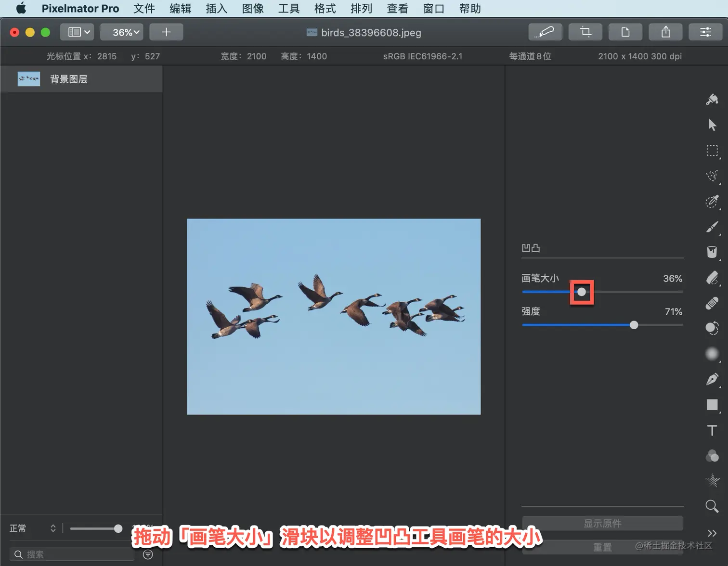Image resolution: width=728 pixels, height=566 pixels.
Task: Select the Erase tool
Action: [x=712, y=278]
